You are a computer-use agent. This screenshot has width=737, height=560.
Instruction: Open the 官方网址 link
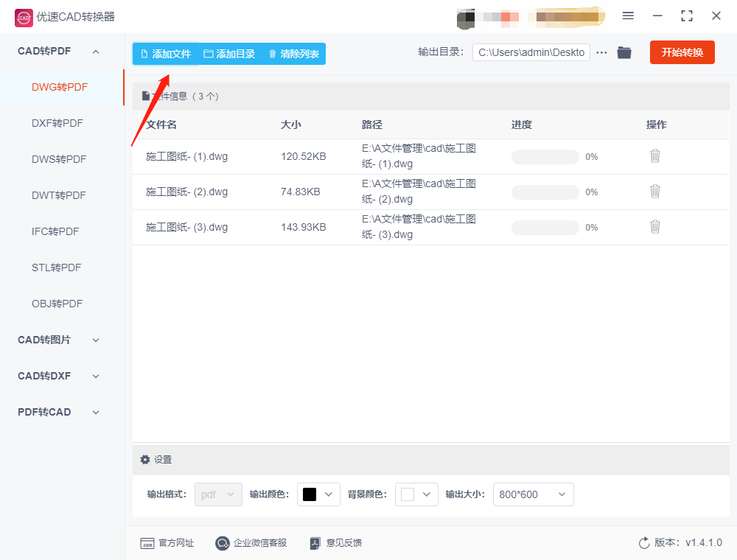[x=167, y=543]
